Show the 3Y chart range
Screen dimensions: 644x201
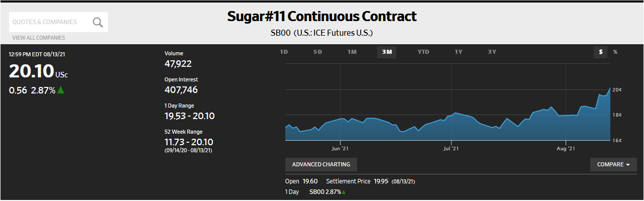tap(492, 52)
